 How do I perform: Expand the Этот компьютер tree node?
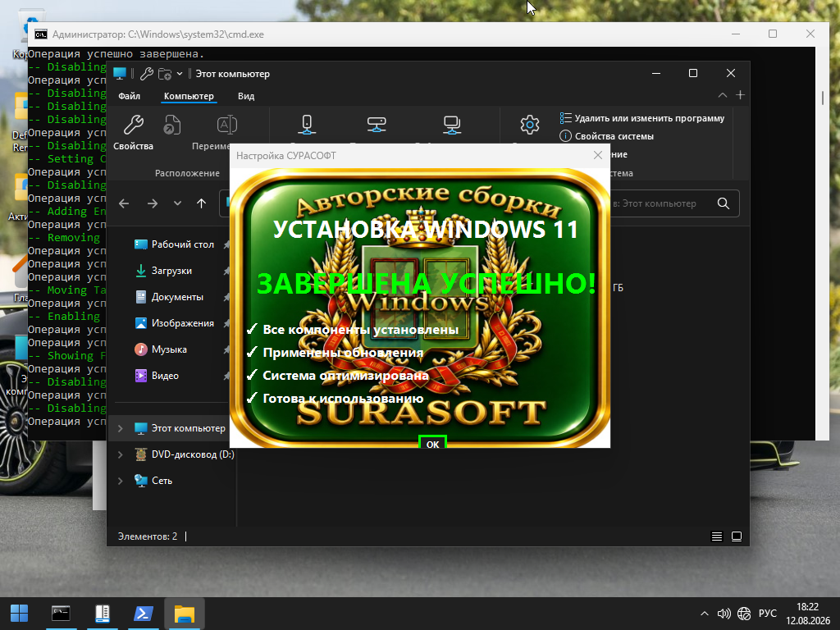click(x=120, y=428)
